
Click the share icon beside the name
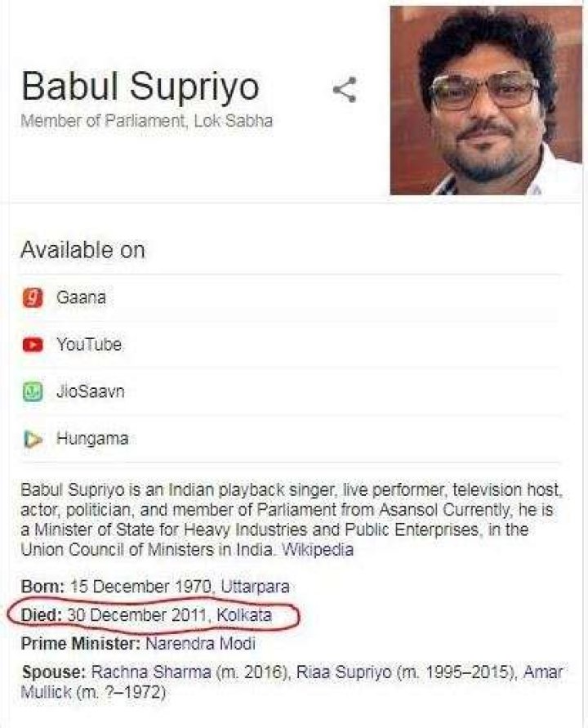click(x=345, y=90)
